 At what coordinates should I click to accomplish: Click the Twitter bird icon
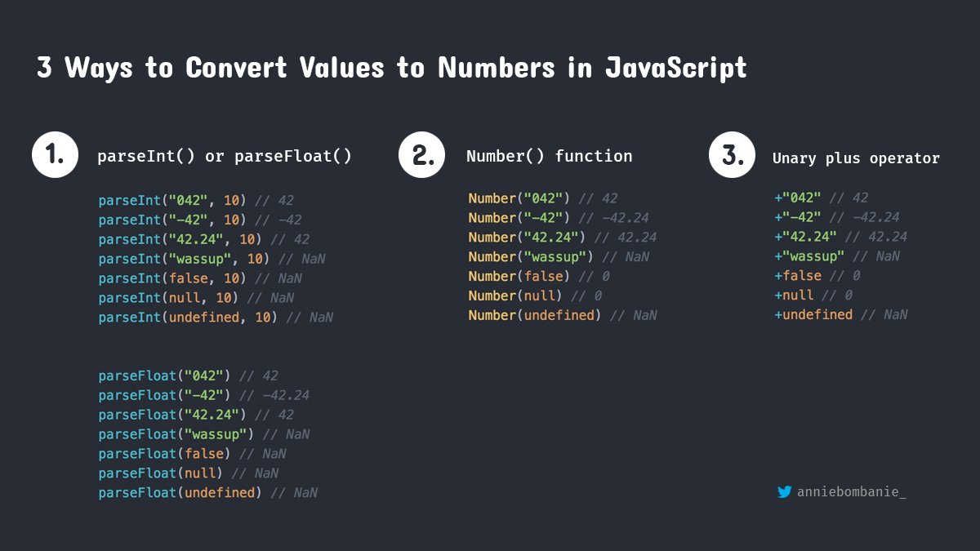tap(784, 492)
